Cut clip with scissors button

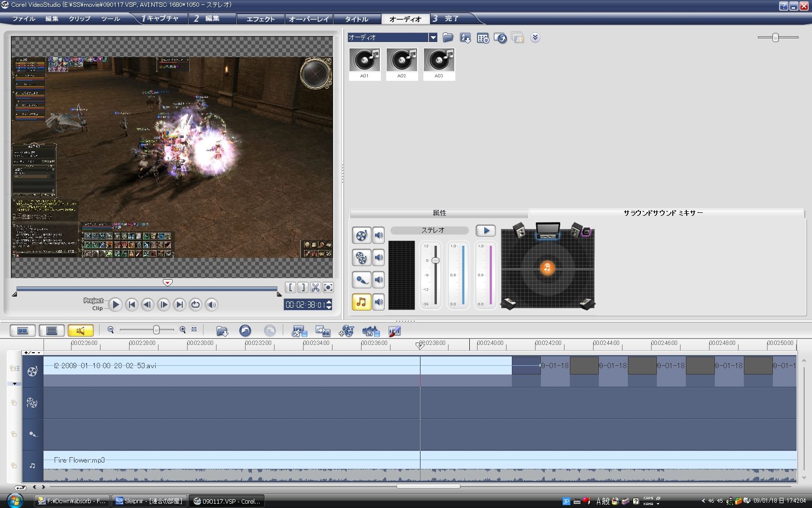316,287
